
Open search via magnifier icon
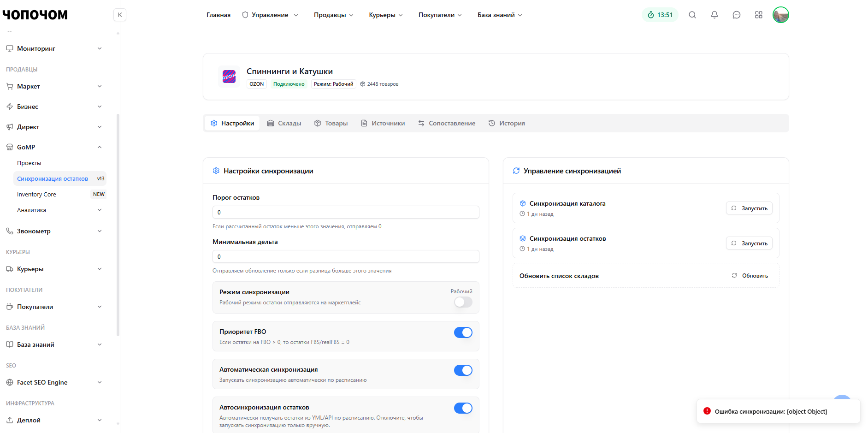point(692,15)
